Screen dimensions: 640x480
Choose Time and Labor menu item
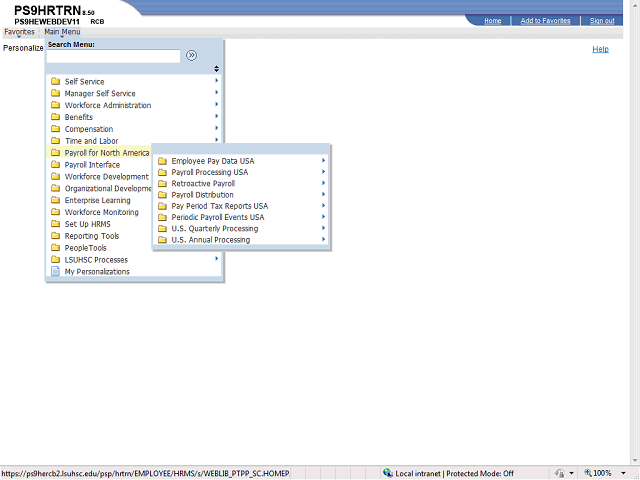click(93, 141)
